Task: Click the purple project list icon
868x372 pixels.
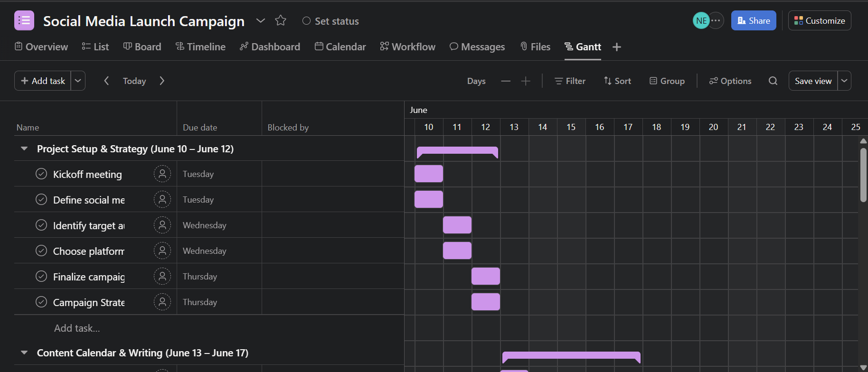Action: point(24,20)
